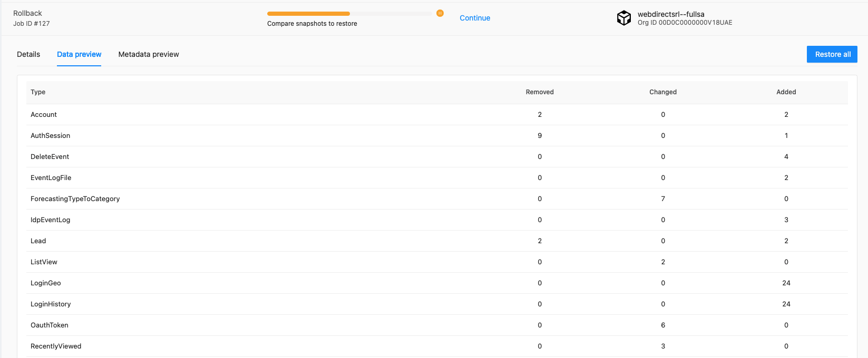Open the Account row
This screenshot has height=358, width=868.
coord(44,115)
